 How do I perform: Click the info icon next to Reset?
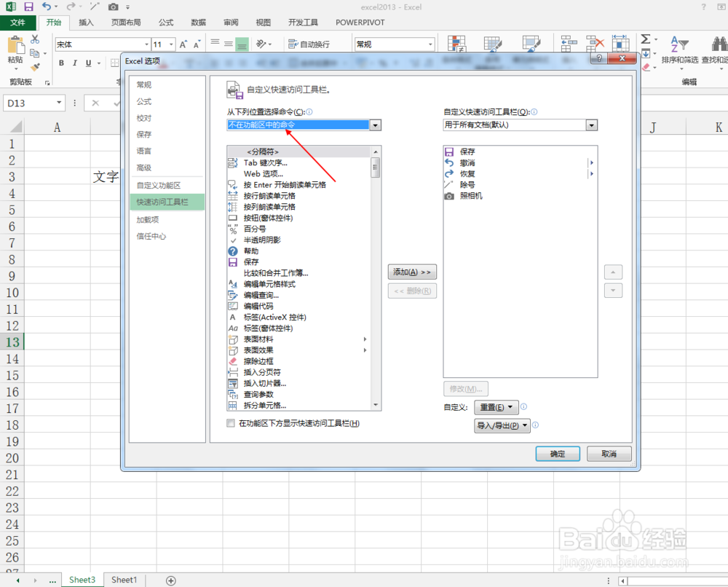click(x=523, y=406)
